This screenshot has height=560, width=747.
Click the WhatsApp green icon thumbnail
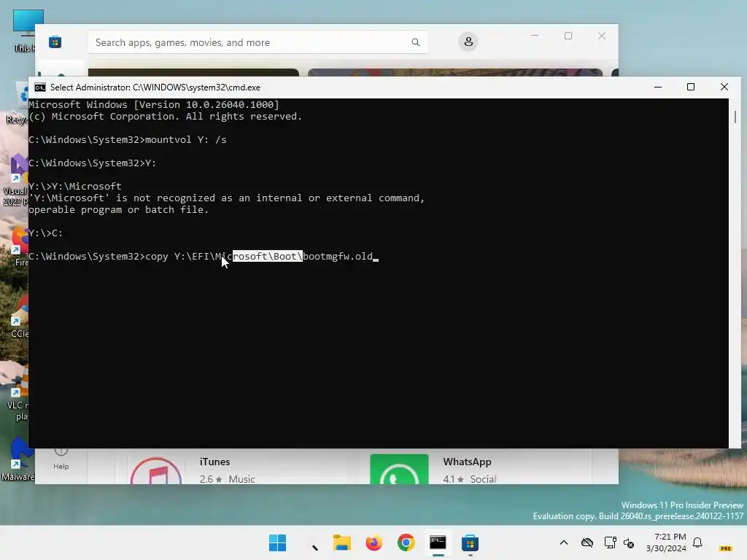399,469
